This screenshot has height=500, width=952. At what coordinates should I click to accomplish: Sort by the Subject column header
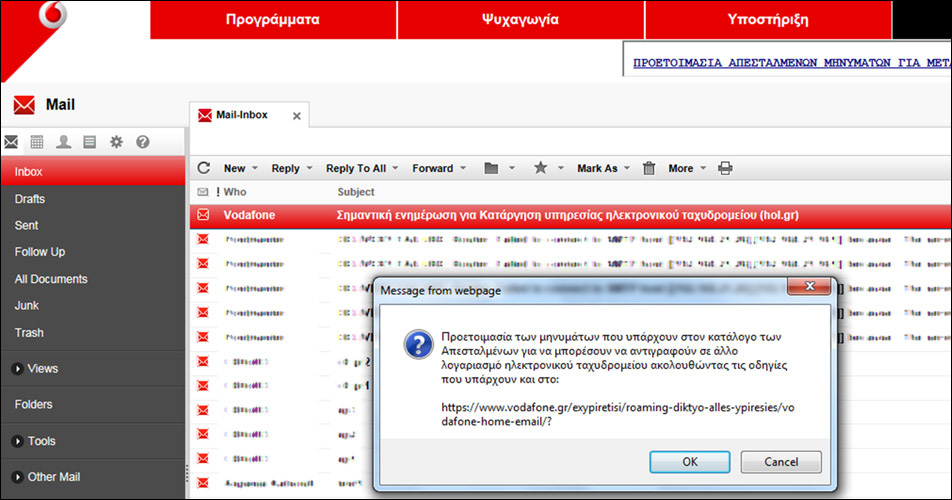(356, 192)
